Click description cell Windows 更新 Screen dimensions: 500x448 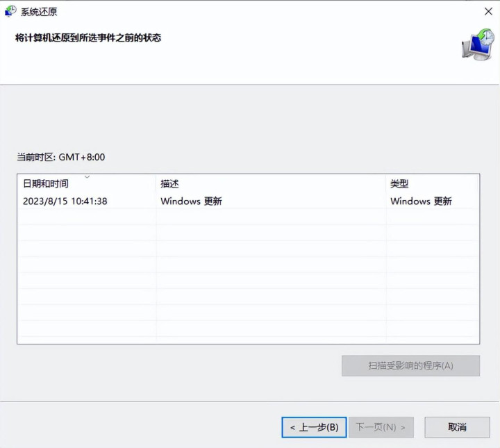tap(192, 201)
